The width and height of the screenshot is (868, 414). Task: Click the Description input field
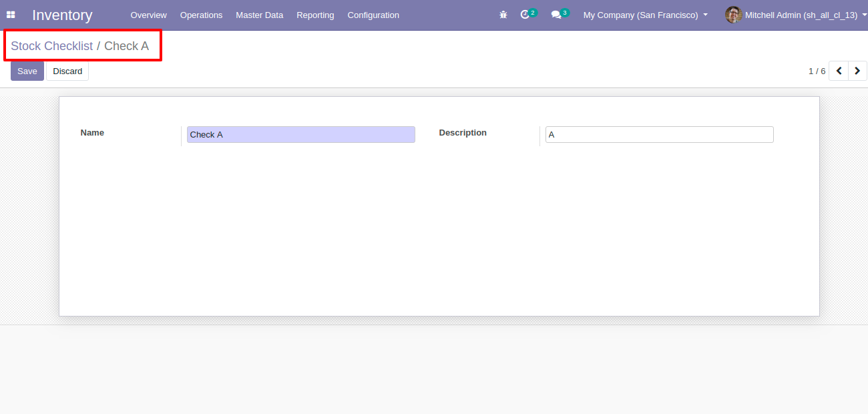[660, 134]
